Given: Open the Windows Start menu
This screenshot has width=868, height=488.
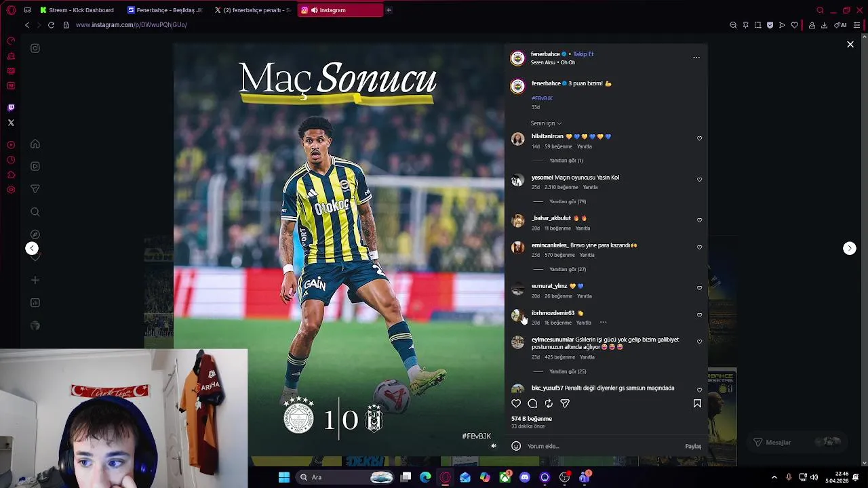Looking at the screenshot, I should pos(284,477).
